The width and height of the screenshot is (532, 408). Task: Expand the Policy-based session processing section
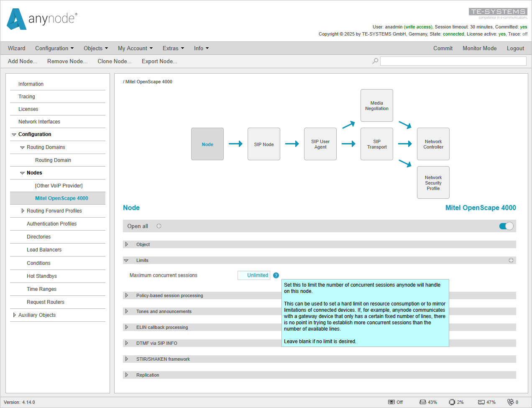click(x=127, y=295)
